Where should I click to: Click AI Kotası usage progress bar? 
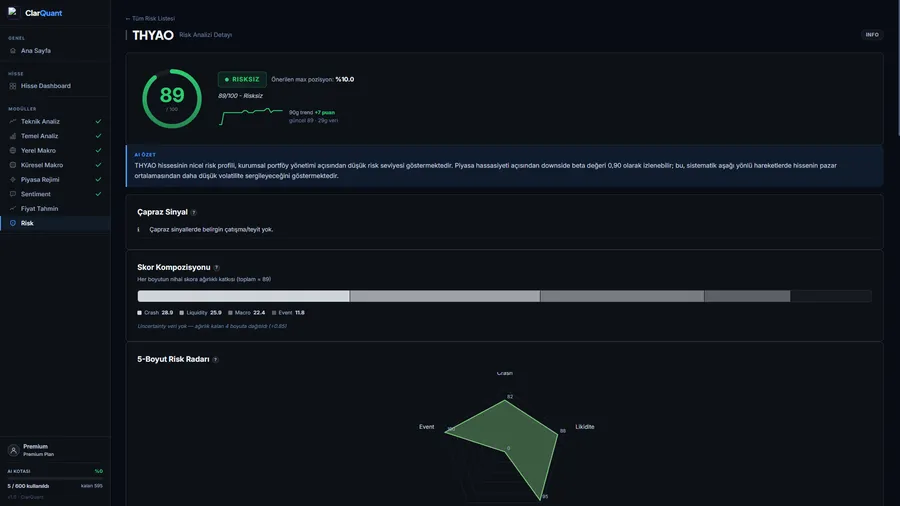point(55,478)
